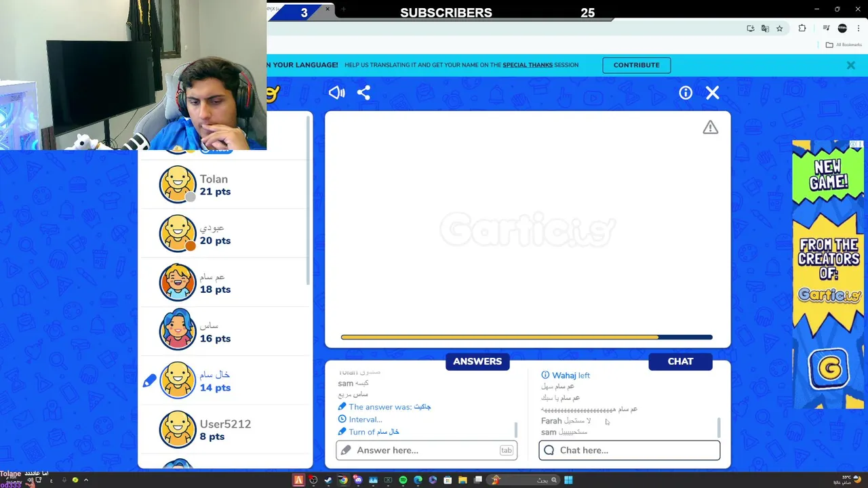
Task: Click the round timer progress bar
Action: pyautogui.click(x=526, y=337)
